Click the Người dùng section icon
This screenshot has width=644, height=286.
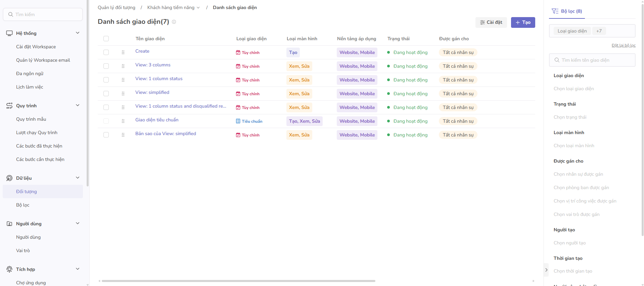9,224
